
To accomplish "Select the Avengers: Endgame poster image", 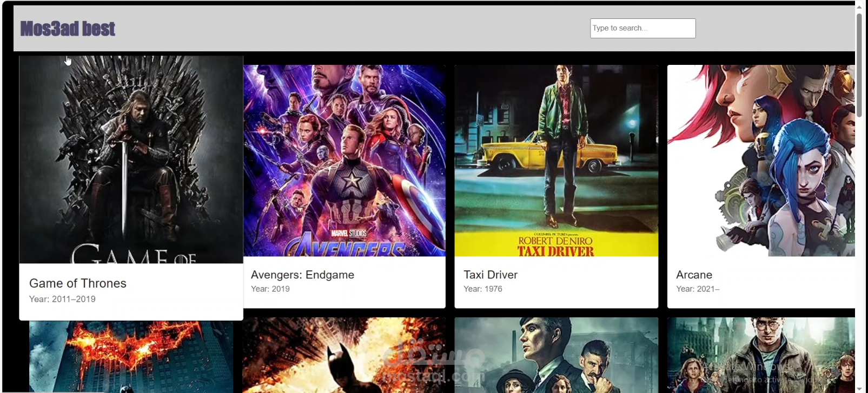I will click(x=344, y=161).
